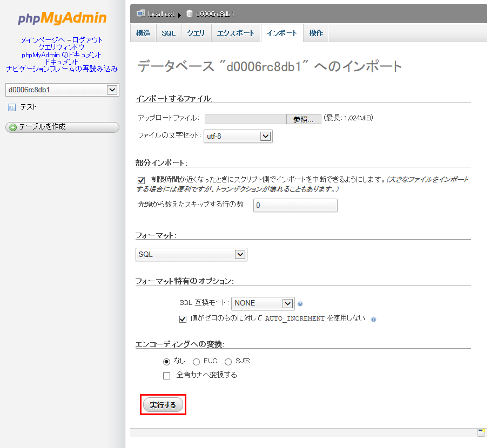Click the yellow icon at bottom right corner

pos(481,432)
